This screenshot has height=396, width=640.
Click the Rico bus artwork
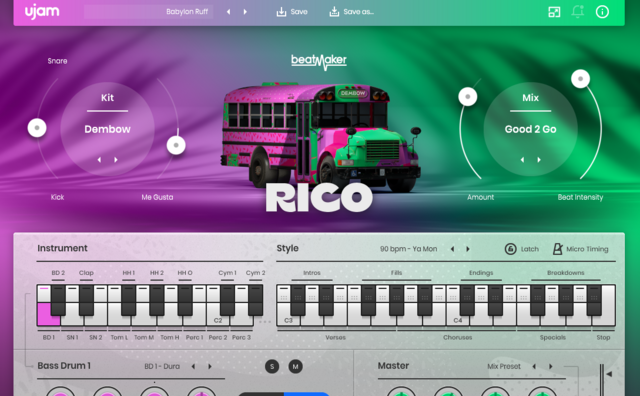coord(320,137)
